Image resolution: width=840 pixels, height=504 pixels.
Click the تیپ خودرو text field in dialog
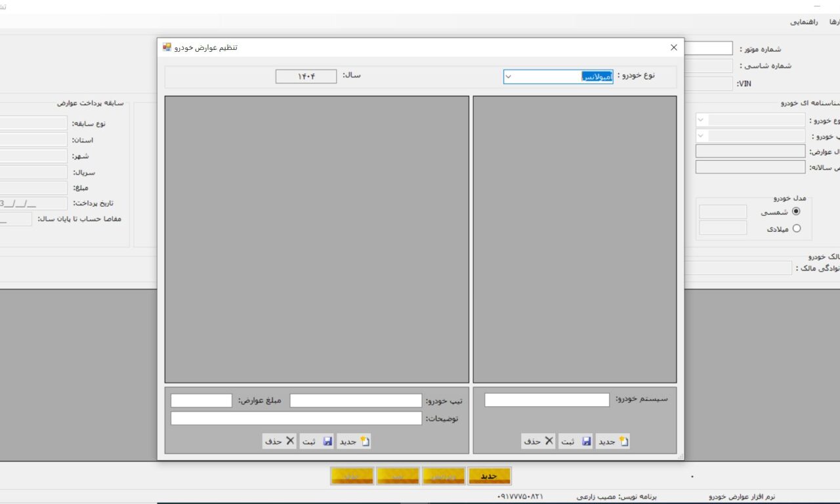356,401
